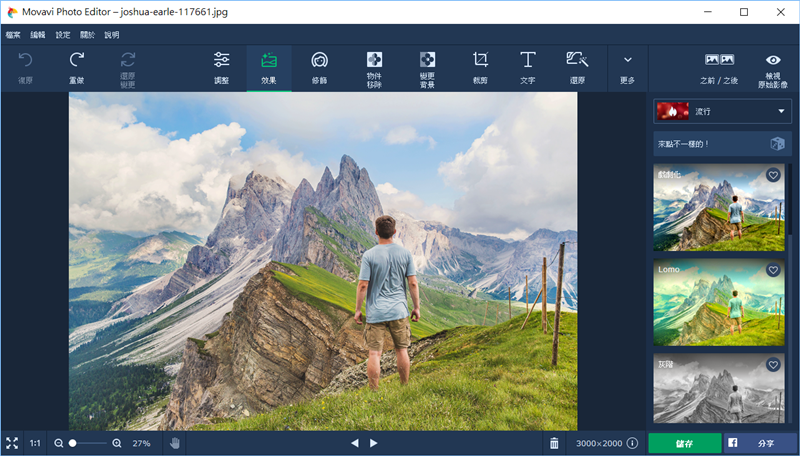The height and width of the screenshot is (456, 800).
Task: Click the Redo (重做) arrow icon
Action: click(77, 60)
